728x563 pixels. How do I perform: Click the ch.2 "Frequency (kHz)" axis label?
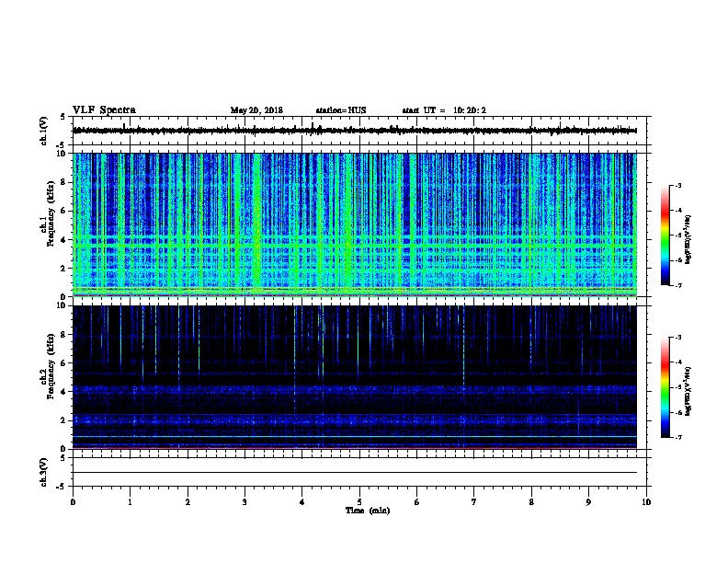point(51,366)
